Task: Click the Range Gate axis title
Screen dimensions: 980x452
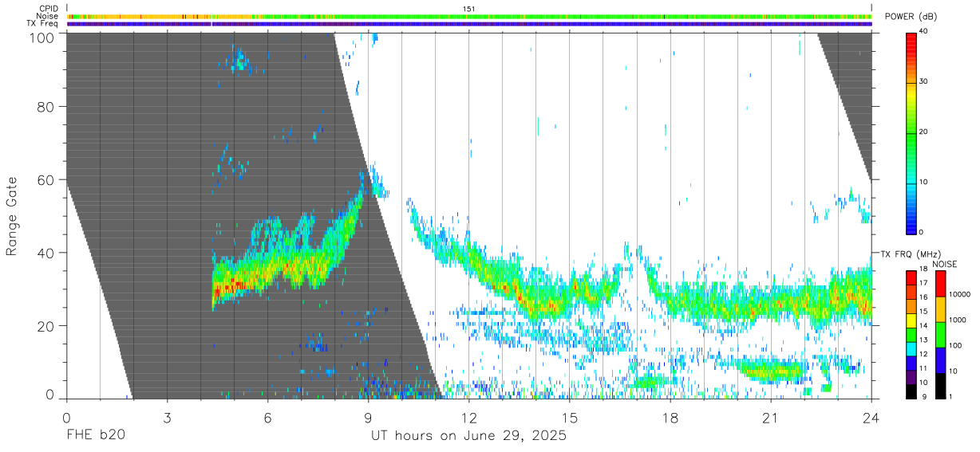Action: coord(12,216)
